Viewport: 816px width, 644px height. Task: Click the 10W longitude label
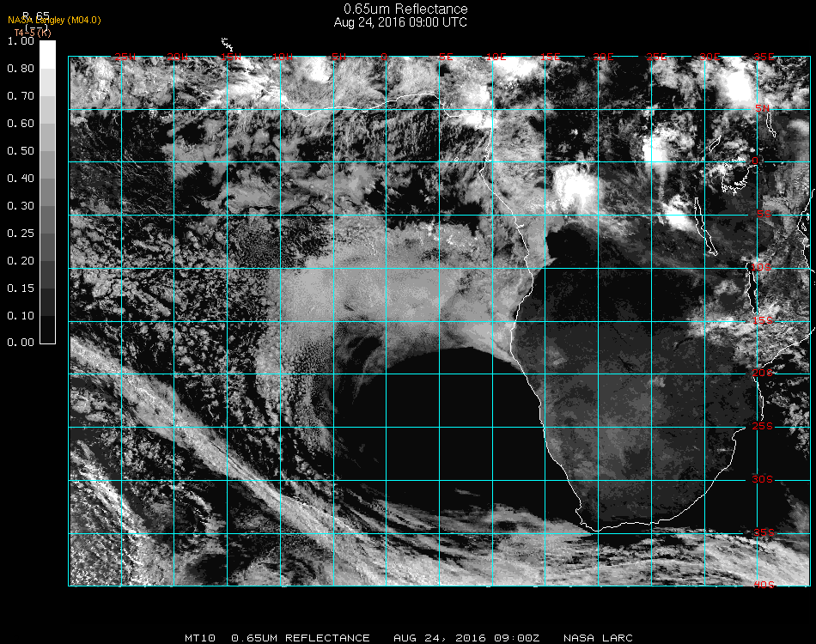(x=283, y=57)
